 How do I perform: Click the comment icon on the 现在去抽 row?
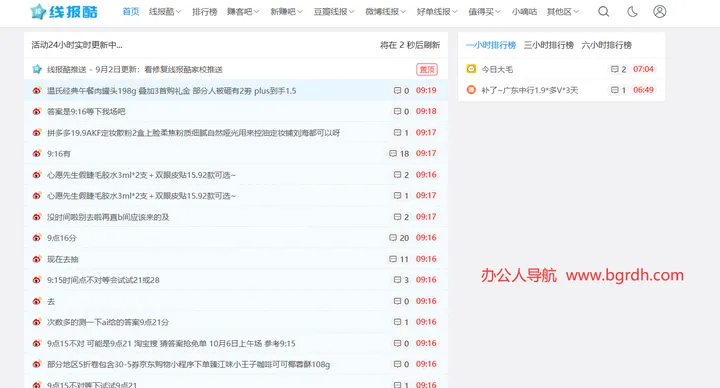coord(393,259)
